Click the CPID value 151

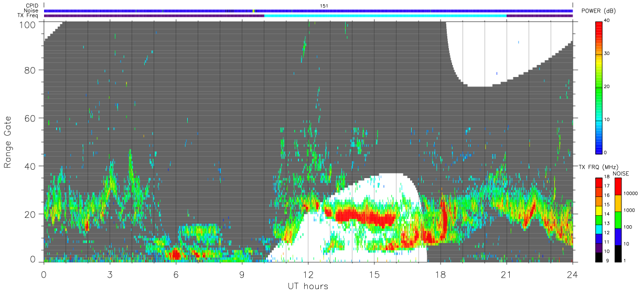point(324,6)
